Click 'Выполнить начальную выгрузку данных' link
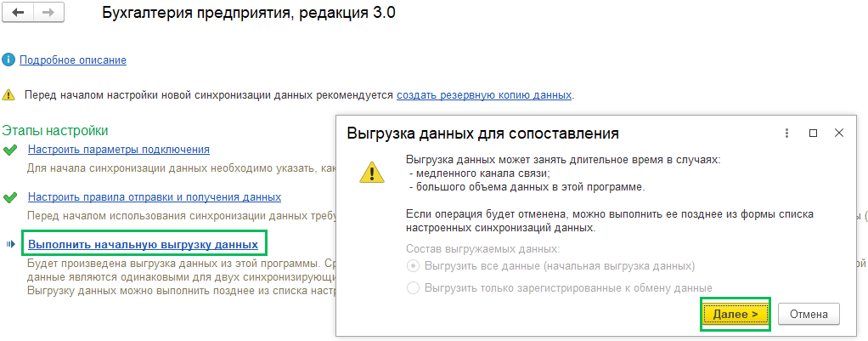This screenshot has width=868, height=341. coord(143,245)
